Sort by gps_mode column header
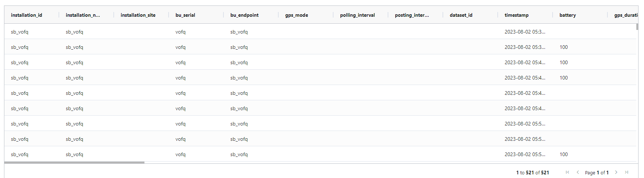Viewport: 644px width, 178px height. 297,15
